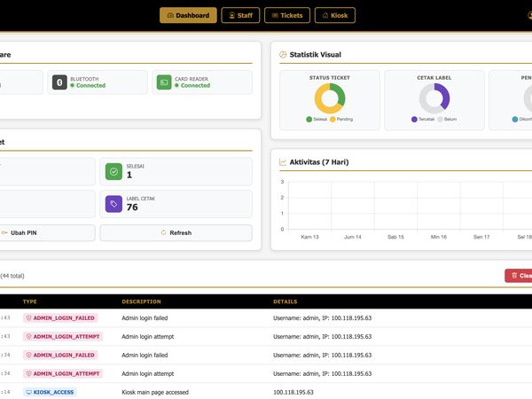Toggle the Selesai legend in Status Ticket chart
Image resolution: width=532 pixels, height=399 pixels.
[317, 120]
